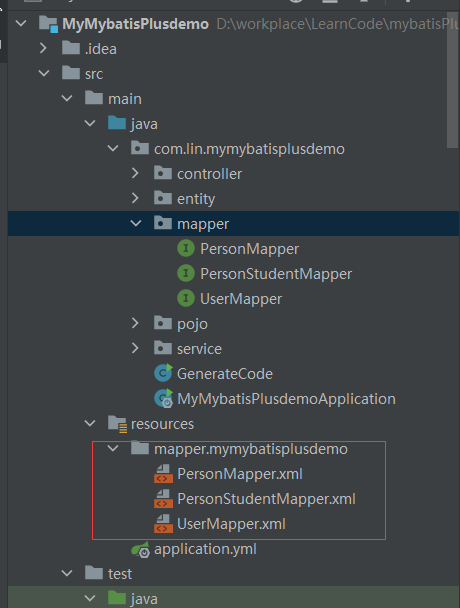This screenshot has height=608, width=460.
Task: Select the MyMybatisPlusdemo project root
Action: (135, 24)
